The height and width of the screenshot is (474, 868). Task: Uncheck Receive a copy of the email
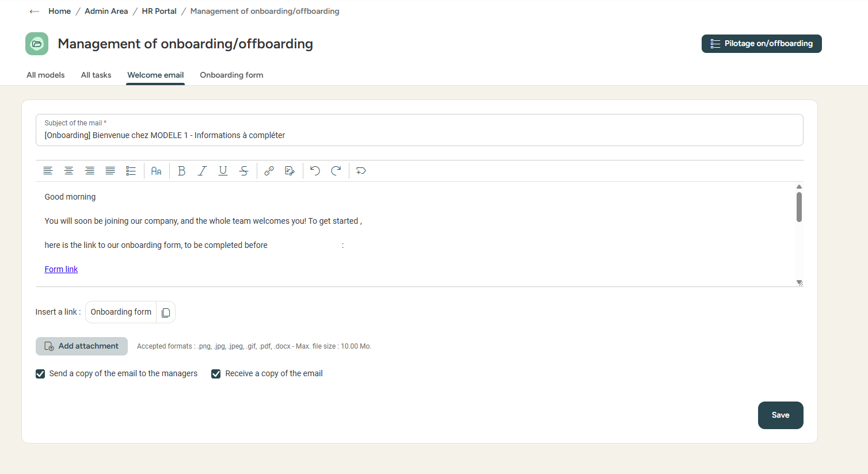[216, 374]
